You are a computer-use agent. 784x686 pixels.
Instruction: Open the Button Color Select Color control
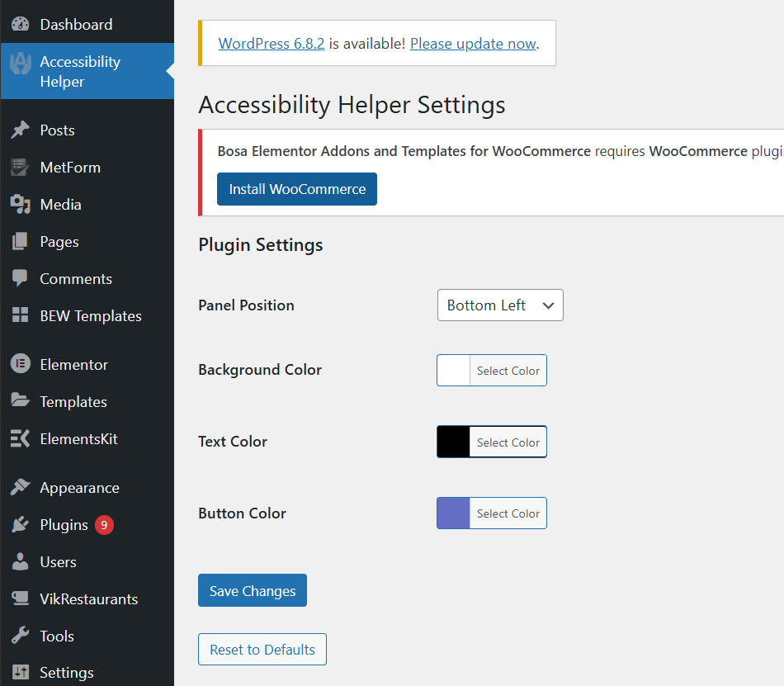point(508,513)
